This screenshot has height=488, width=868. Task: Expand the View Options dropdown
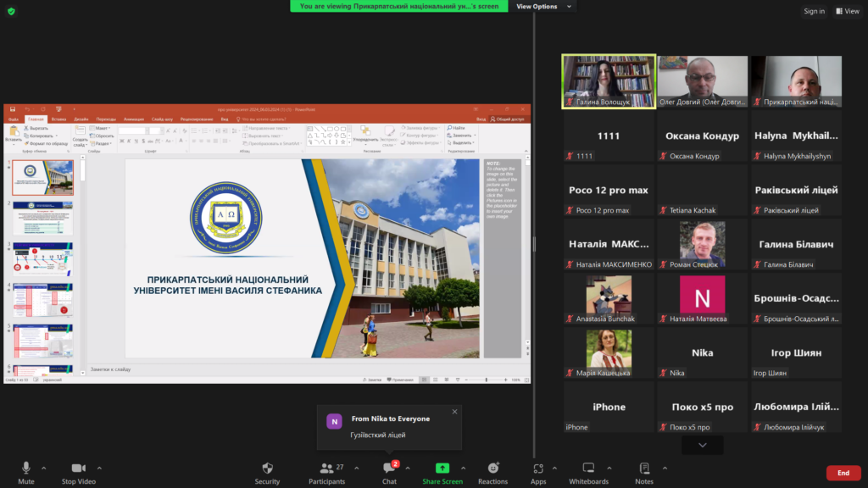click(544, 6)
